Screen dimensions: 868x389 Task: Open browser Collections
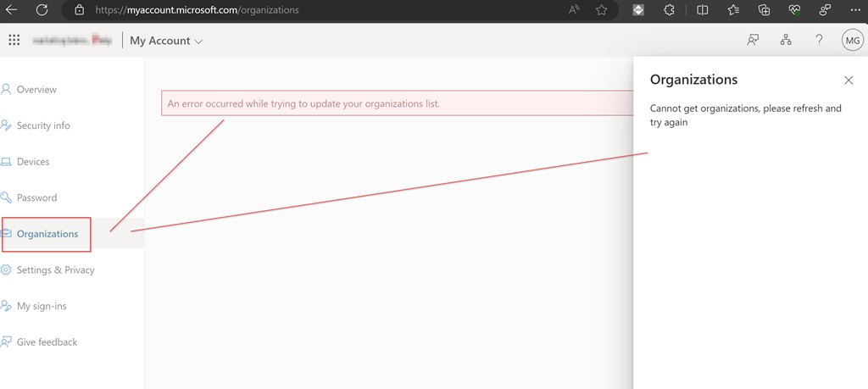764,9
